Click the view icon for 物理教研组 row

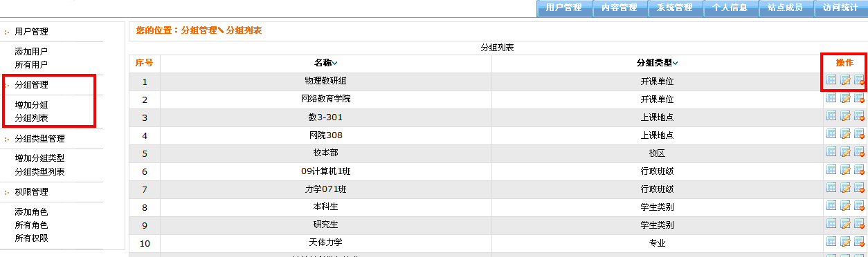pos(832,80)
